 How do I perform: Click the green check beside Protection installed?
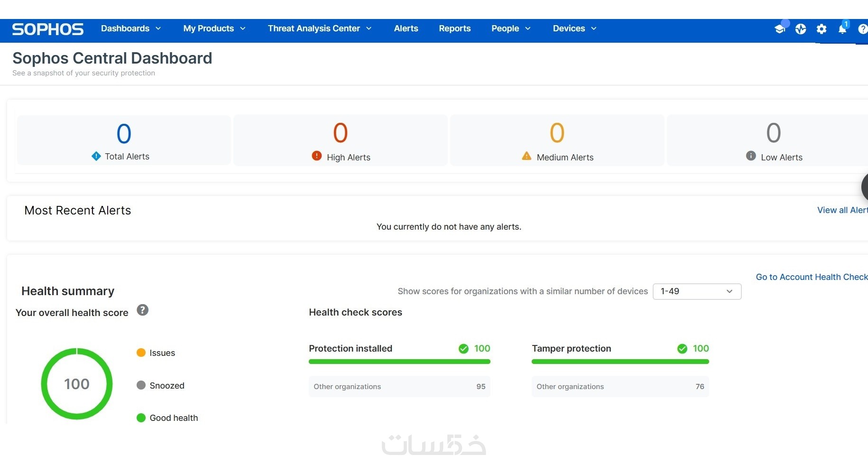(x=463, y=349)
